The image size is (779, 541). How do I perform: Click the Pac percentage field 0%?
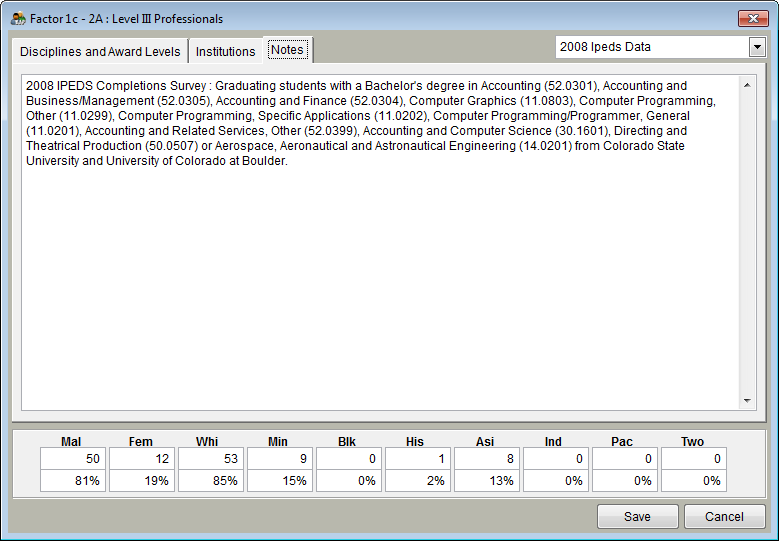(625, 481)
